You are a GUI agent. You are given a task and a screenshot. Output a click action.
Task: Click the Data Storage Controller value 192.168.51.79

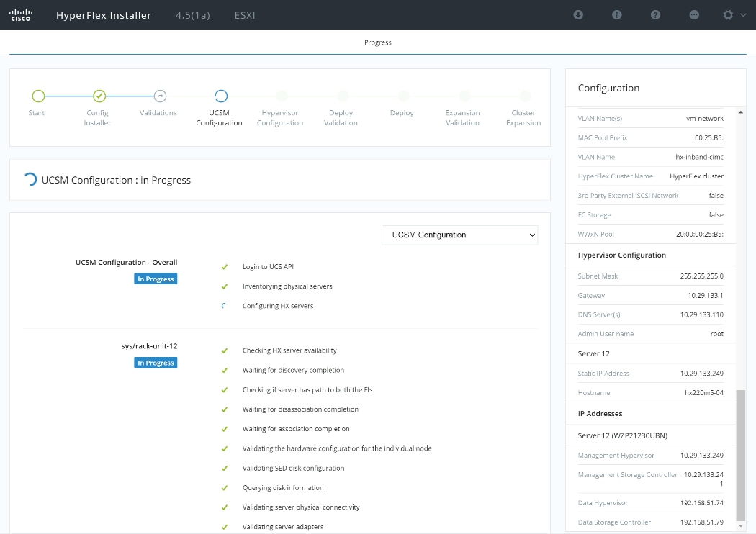(701, 522)
